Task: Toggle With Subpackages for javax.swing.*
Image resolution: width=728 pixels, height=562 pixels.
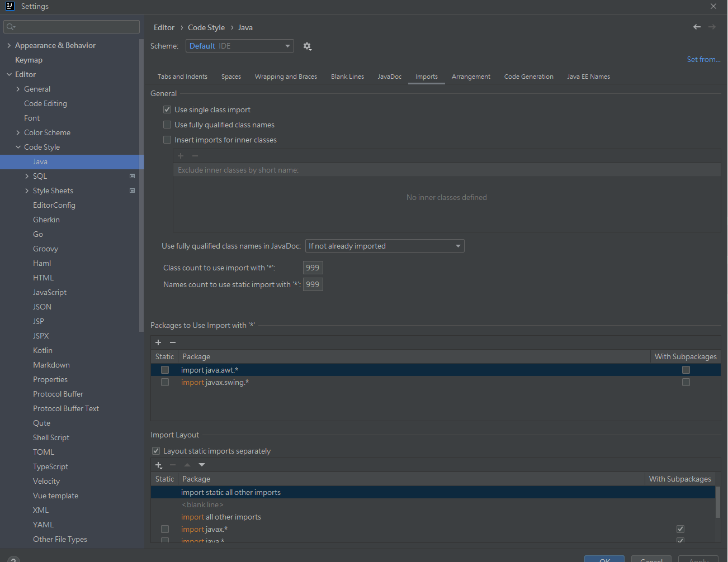Action: coord(686,382)
